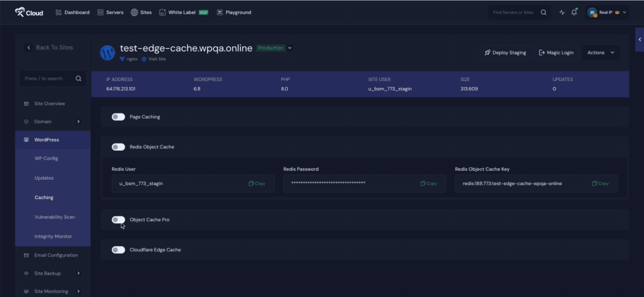Image resolution: width=644 pixels, height=297 pixels.
Task: Copy the Redis Password value
Action: (429, 183)
